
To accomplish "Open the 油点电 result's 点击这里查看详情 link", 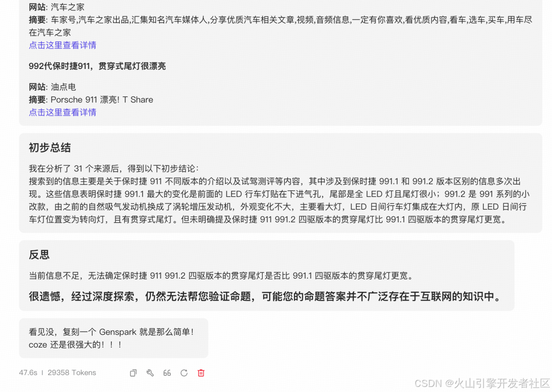I will (x=63, y=112).
